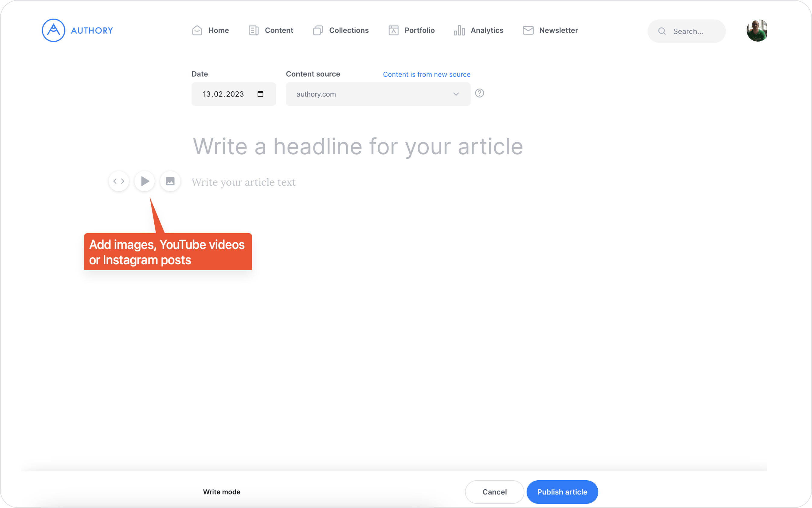Image resolution: width=812 pixels, height=508 pixels.
Task: Navigate to the Portfolio page
Action: point(411,30)
